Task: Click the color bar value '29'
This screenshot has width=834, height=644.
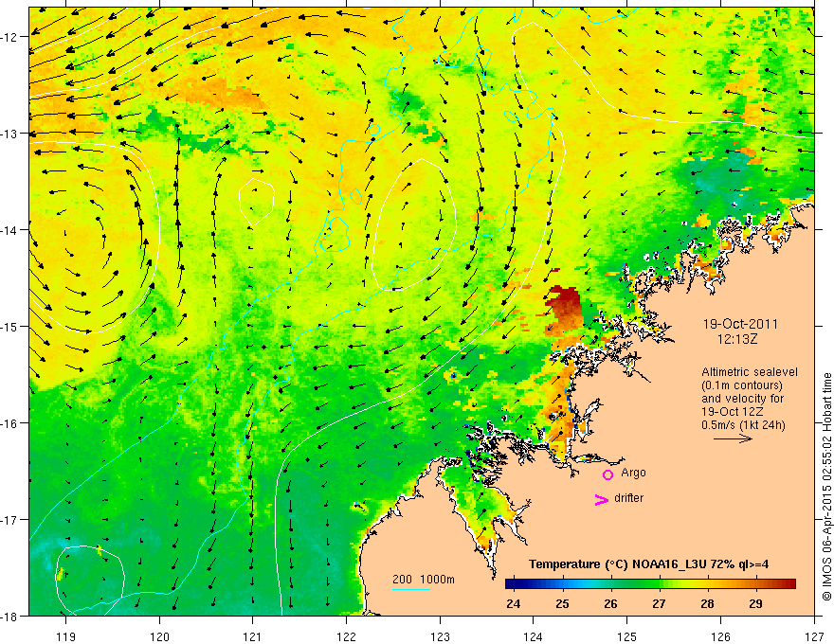Action: [x=755, y=603]
